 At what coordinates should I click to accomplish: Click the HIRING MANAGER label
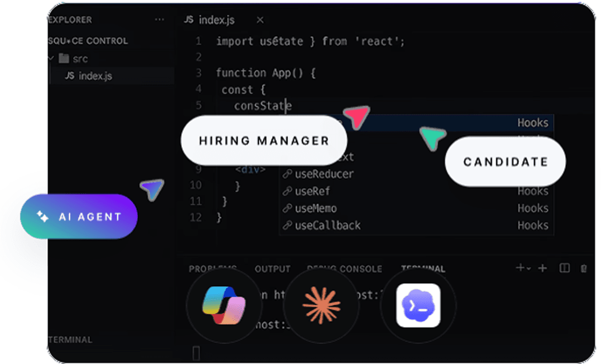[x=264, y=141]
